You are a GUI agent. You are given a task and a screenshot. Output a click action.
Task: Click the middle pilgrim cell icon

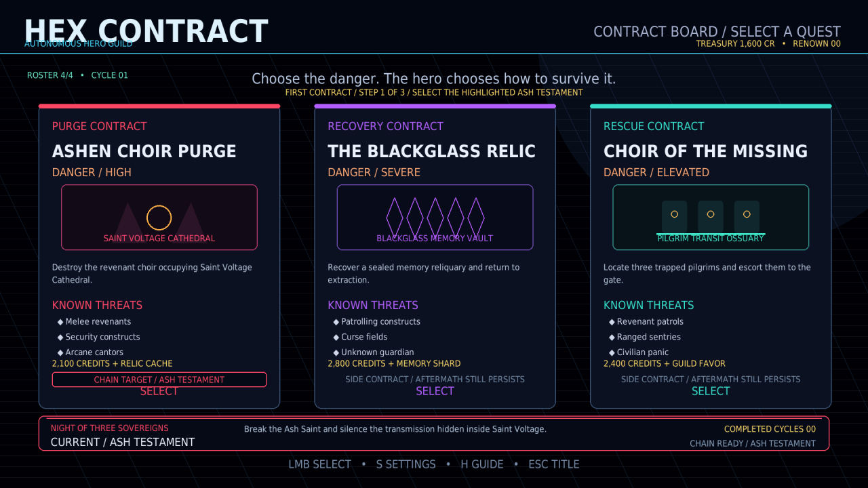(711, 217)
